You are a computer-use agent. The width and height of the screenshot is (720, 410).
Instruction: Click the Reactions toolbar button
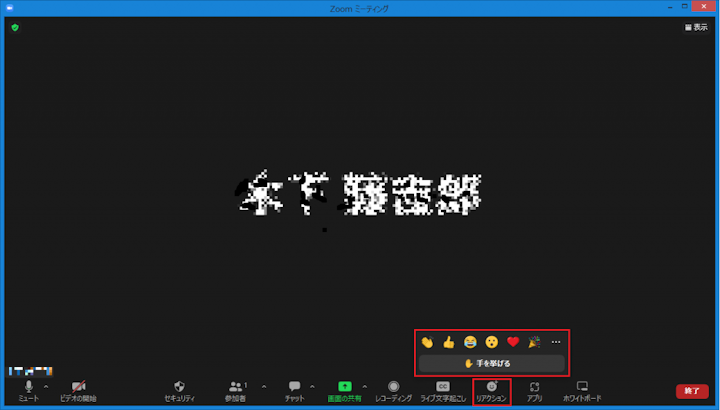pos(491,388)
